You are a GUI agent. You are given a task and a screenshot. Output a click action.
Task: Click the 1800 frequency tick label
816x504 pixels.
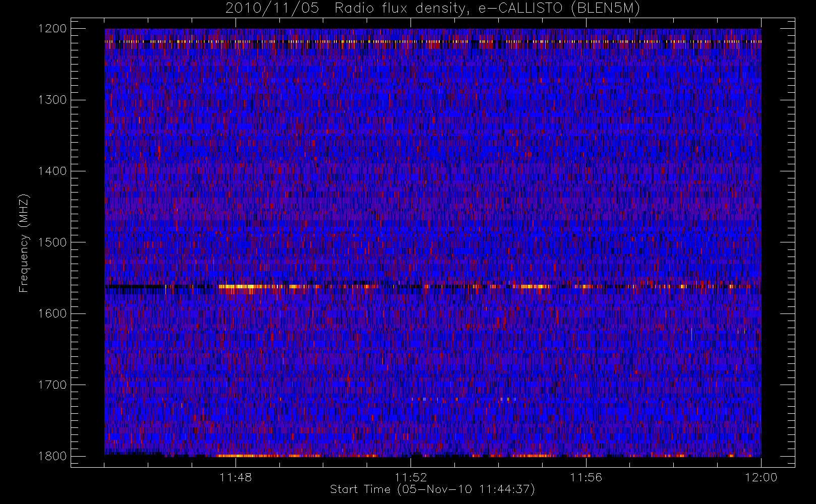[x=52, y=456]
